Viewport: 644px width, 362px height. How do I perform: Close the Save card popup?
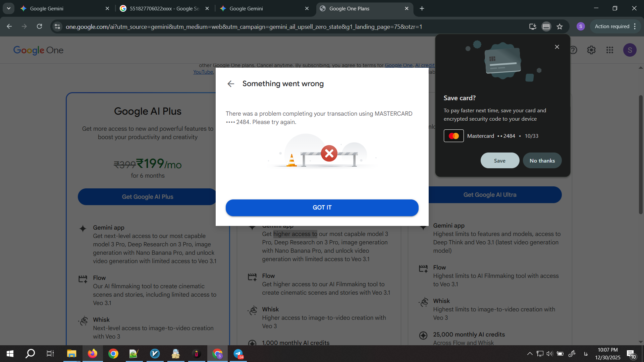coord(557,47)
